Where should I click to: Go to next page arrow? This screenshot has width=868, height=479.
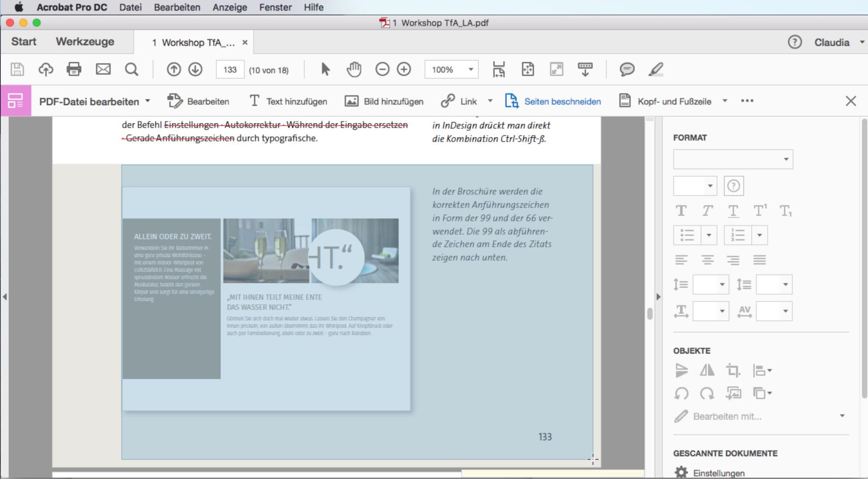click(195, 69)
